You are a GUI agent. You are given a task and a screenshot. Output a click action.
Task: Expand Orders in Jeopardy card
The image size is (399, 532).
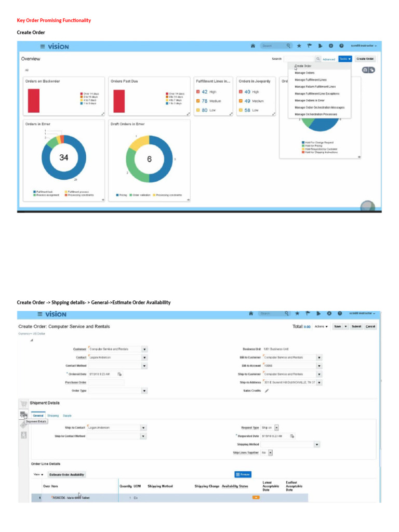(273, 114)
